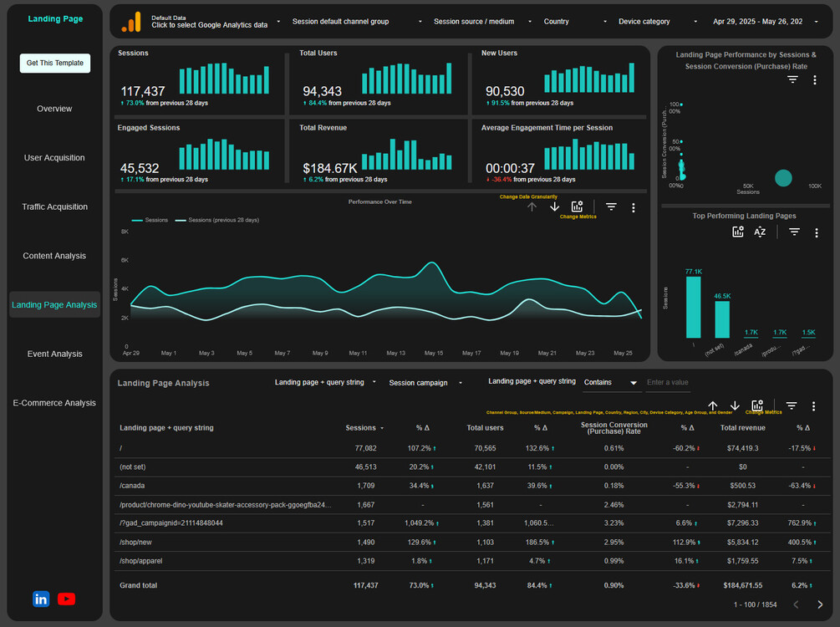
Task: Click the Google Analytics logo icon
Action: (131, 22)
